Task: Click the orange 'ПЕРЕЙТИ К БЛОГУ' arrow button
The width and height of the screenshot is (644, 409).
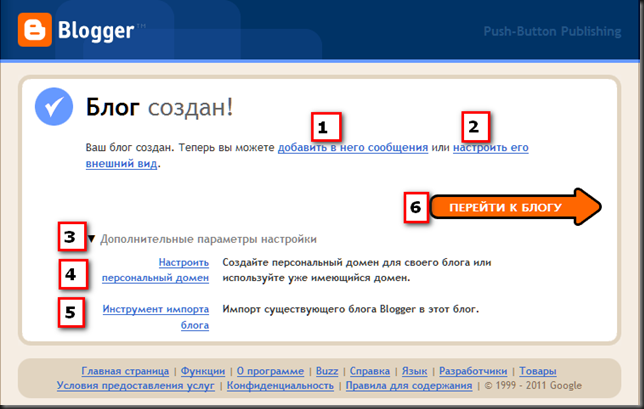Action: point(515,207)
